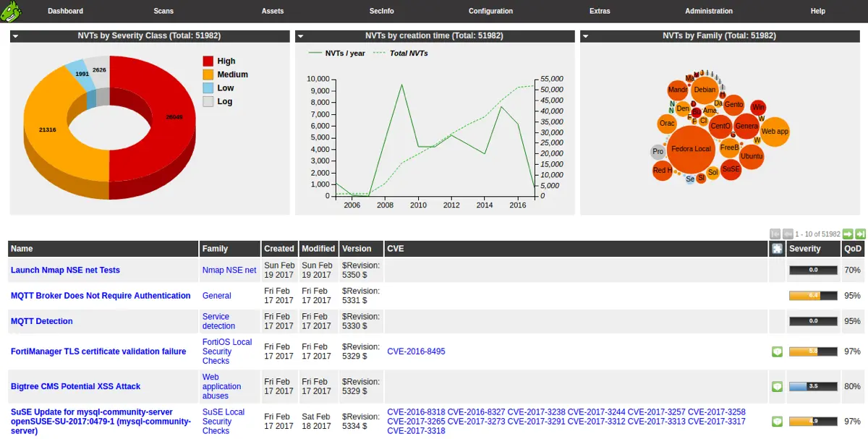
Task: Open the SecInfo menu
Action: (381, 11)
